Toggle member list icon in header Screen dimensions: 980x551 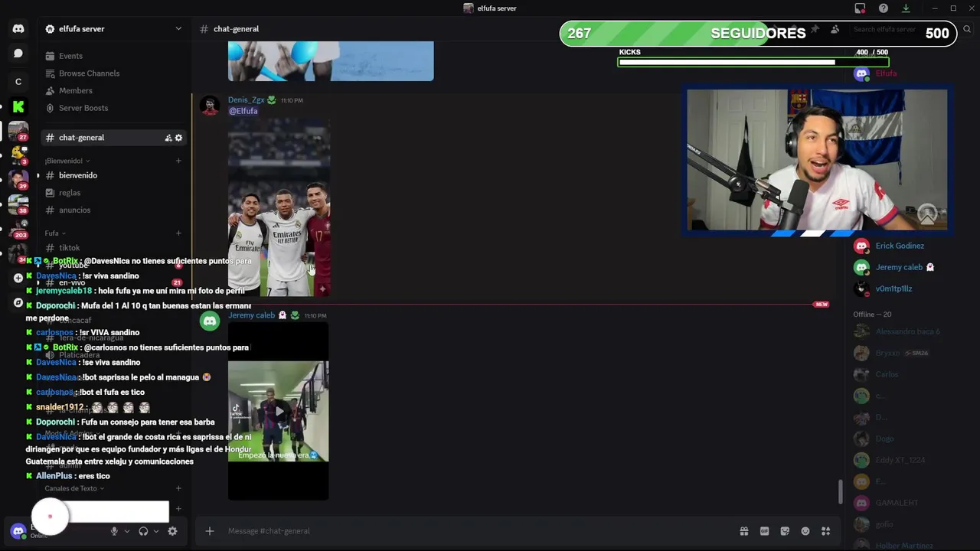tap(835, 29)
